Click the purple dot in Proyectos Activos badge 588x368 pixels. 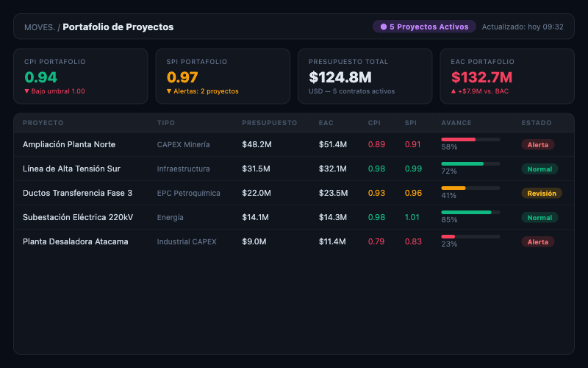point(384,27)
